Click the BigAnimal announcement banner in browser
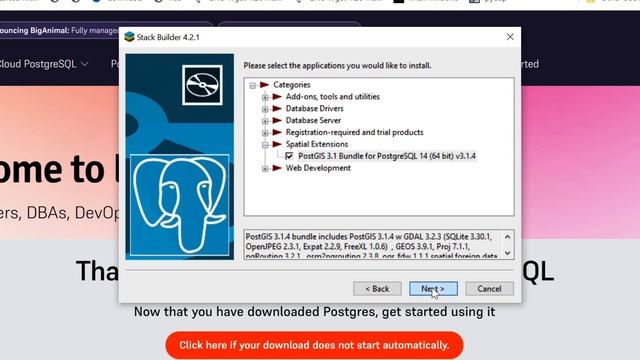Image resolution: width=640 pixels, height=360 pixels. (59, 31)
